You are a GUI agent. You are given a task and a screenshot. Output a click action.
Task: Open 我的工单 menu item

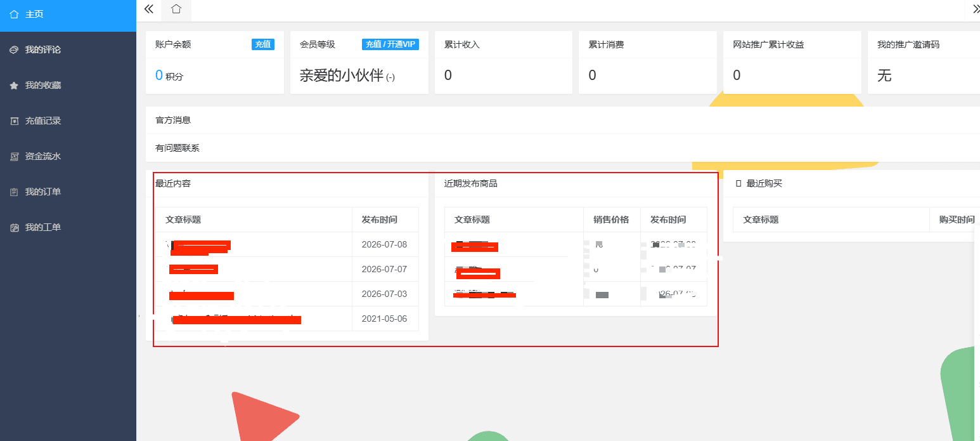pos(68,227)
